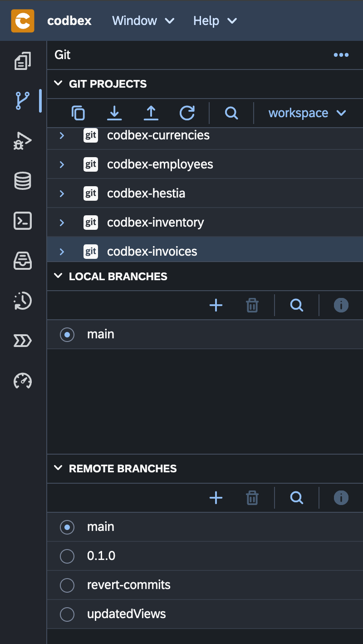Open the Terminal perspective icon

click(x=23, y=221)
